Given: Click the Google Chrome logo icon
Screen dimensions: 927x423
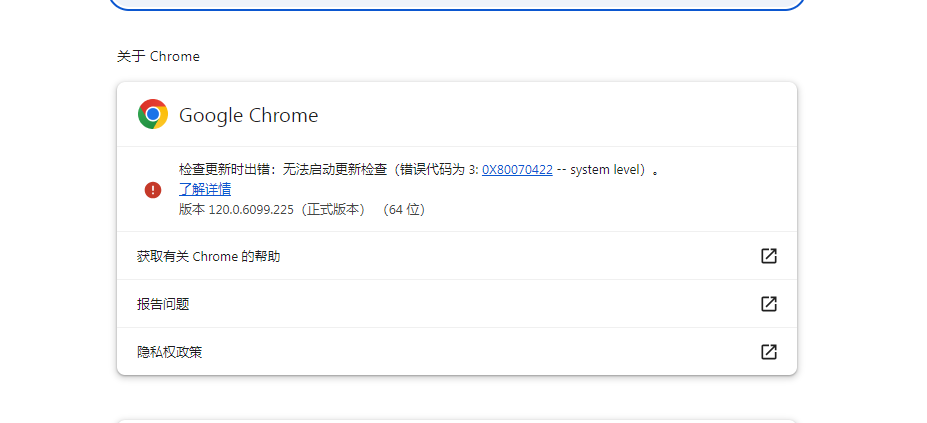Looking at the screenshot, I should pyautogui.click(x=153, y=115).
